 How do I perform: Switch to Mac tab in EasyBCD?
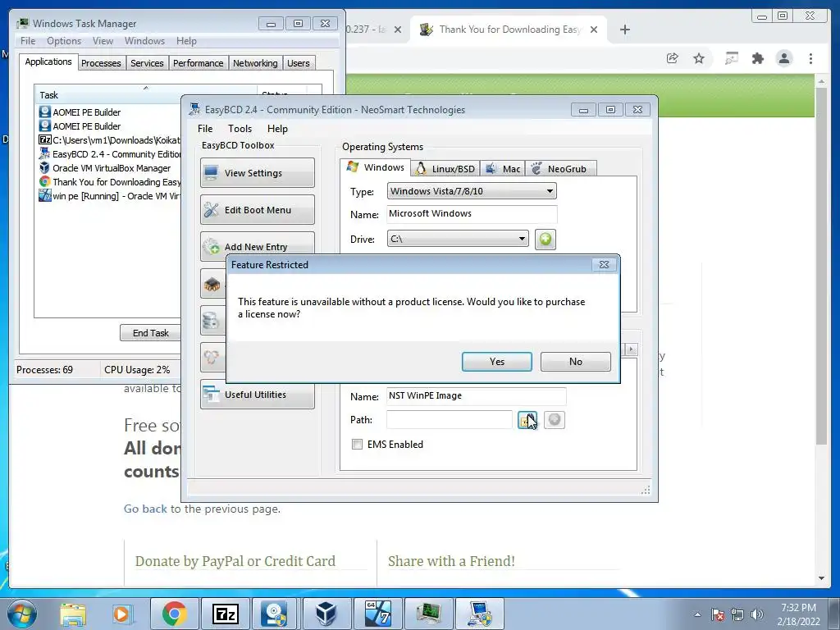pos(503,169)
